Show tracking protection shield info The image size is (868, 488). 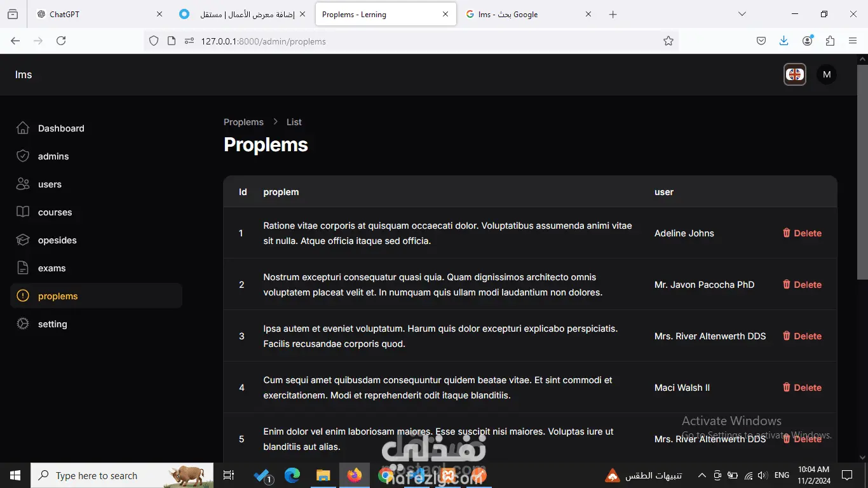pos(154,41)
